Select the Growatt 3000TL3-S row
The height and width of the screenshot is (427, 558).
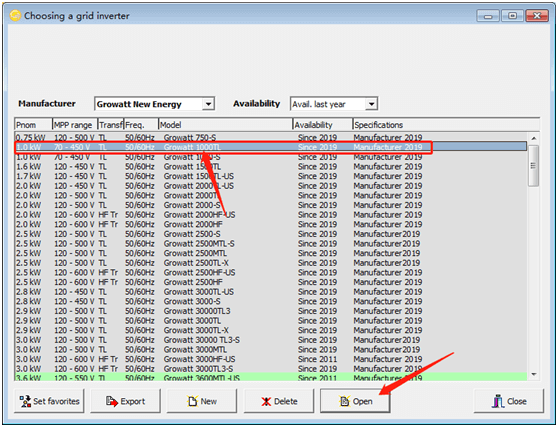[x=270, y=368]
